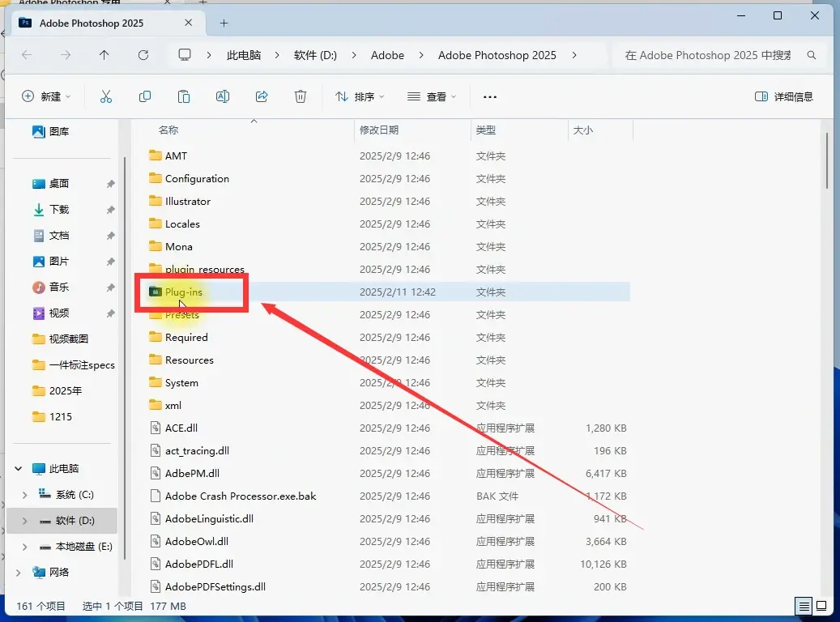Switch to large icons view in status bar
This screenshot has width=840, height=622.
(x=821, y=607)
